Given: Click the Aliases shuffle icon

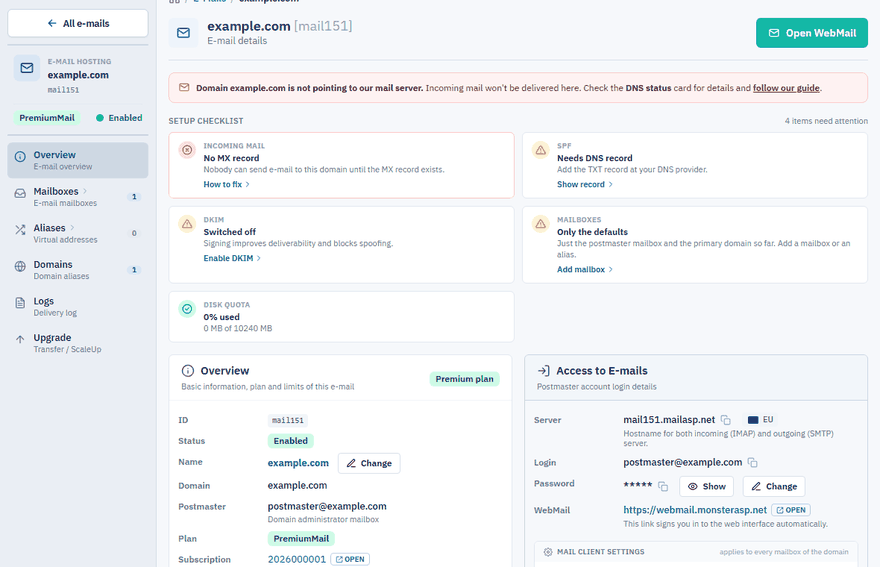Looking at the screenshot, I should coord(20,230).
